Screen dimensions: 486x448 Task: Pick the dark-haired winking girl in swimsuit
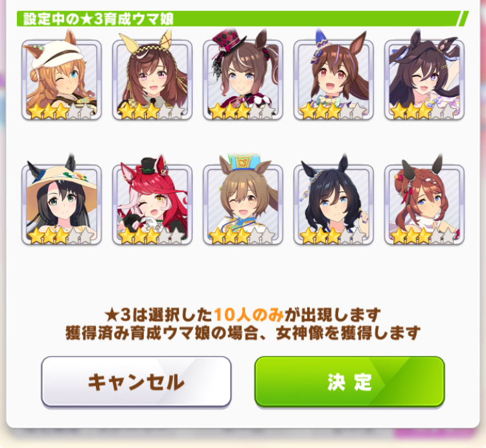[x=424, y=80]
